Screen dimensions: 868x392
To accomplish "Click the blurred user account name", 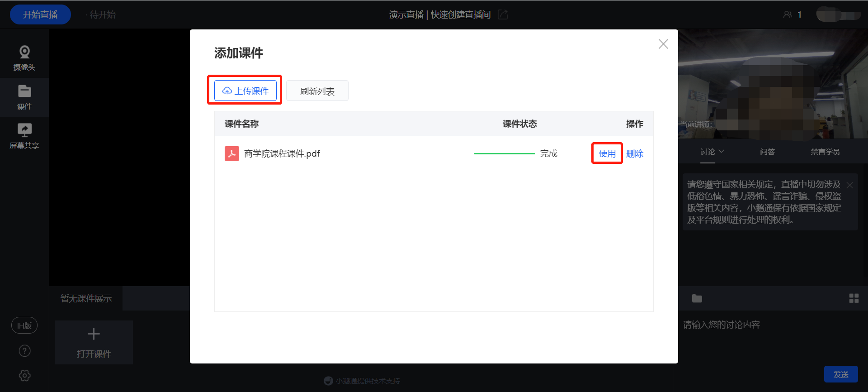I will click(x=839, y=14).
